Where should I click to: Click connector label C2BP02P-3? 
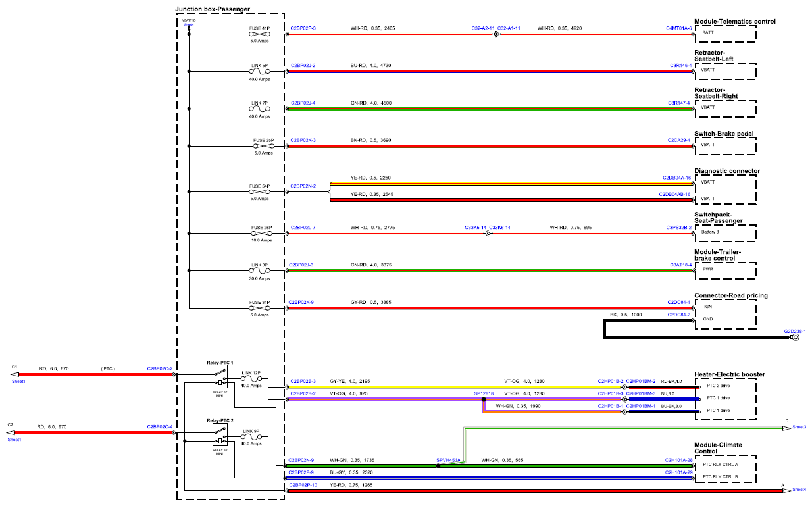point(303,28)
